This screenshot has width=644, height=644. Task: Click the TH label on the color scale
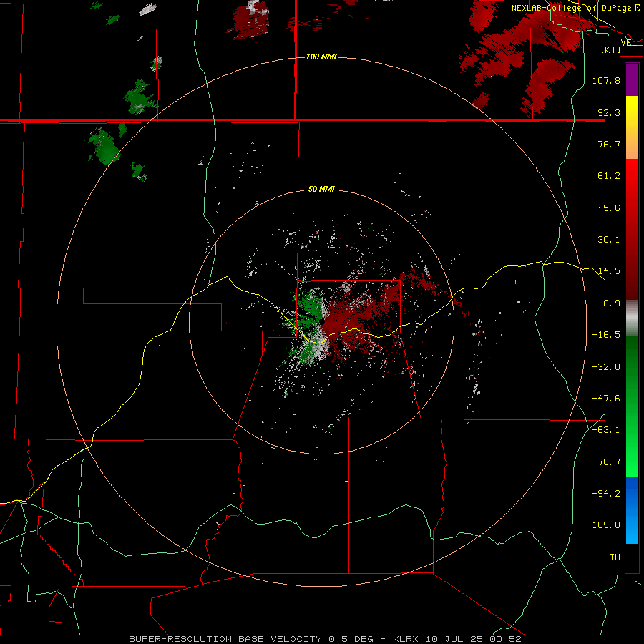click(x=615, y=557)
